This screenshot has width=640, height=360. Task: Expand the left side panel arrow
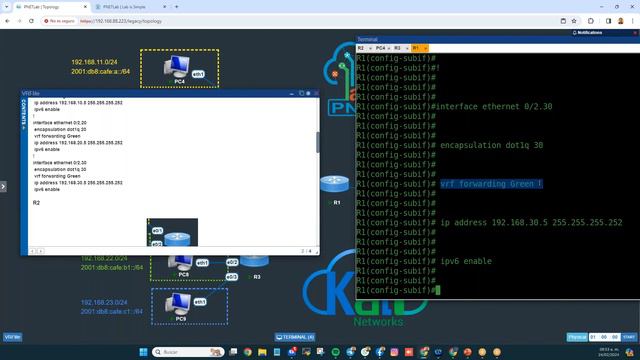3,187
